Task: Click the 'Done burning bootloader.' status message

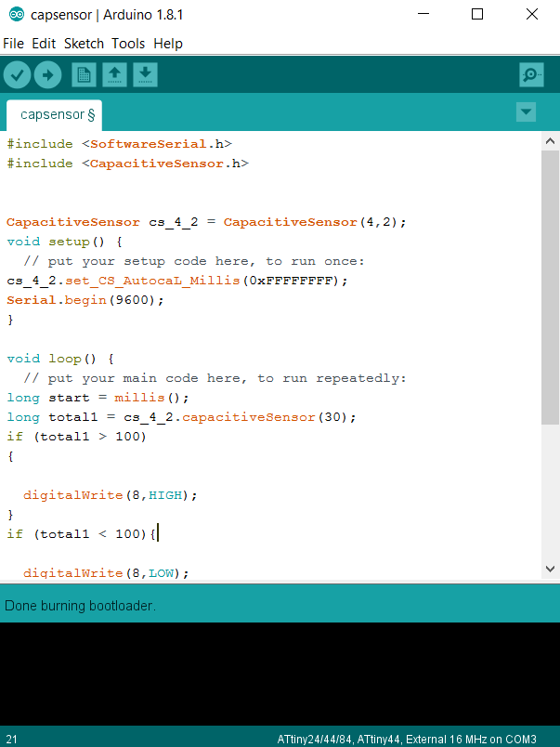Action: (x=80, y=606)
